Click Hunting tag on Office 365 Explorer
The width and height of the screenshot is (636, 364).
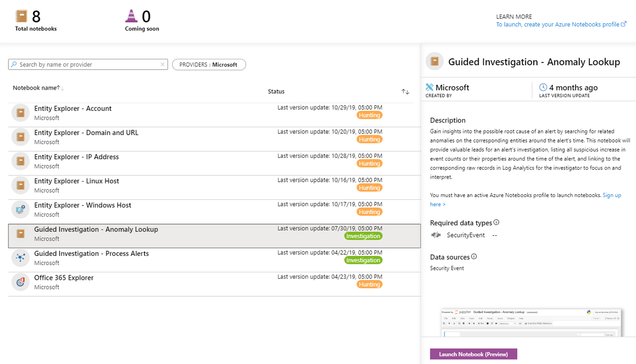pyautogui.click(x=369, y=285)
